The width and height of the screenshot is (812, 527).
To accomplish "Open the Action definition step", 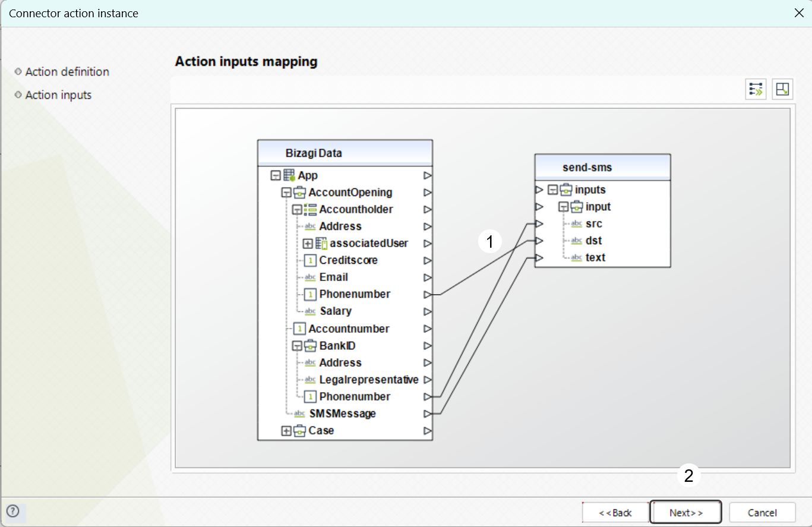I will click(67, 72).
